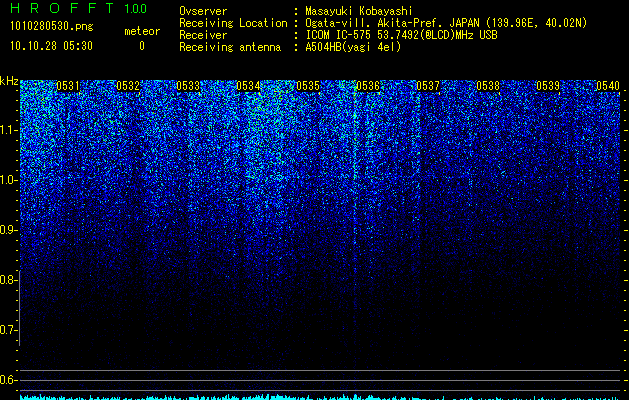This screenshot has width=629, height=400.
Task: Click the 1.0 kHz axis label
Action: click(8, 180)
